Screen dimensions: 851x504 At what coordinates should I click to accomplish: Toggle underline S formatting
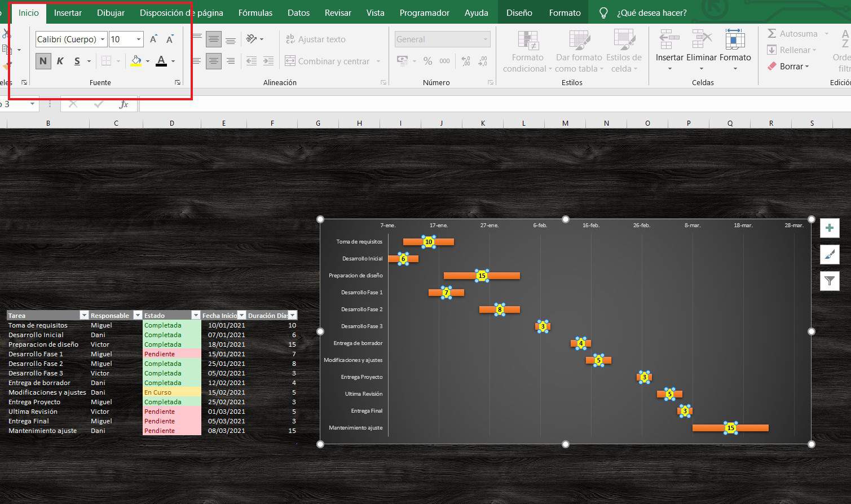(77, 61)
